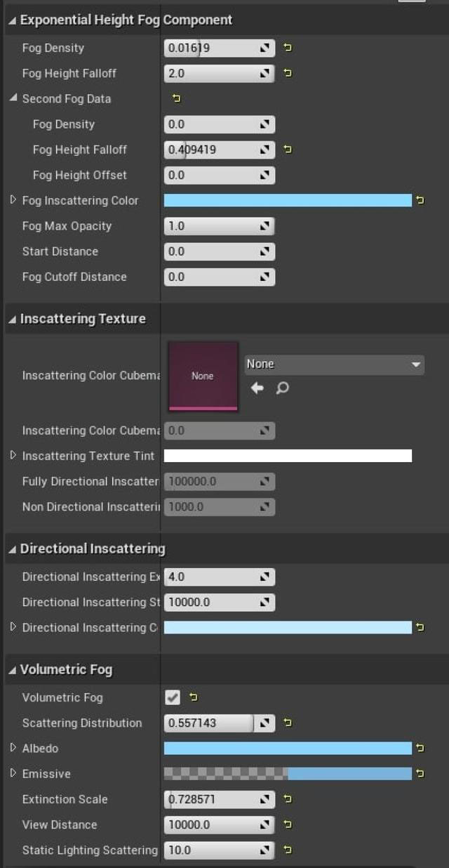
Task: Collapse the Second Fog Data group
Action: click(13, 98)
